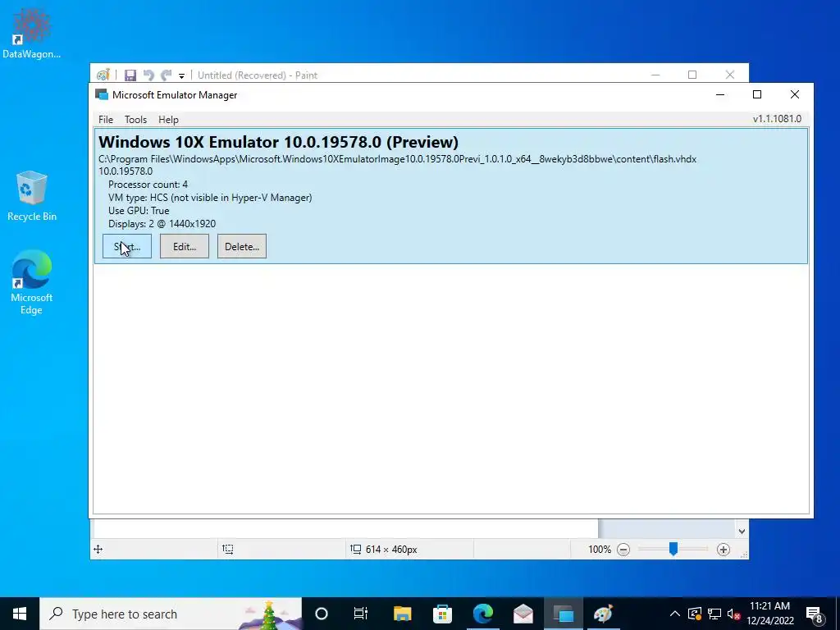Click the Paint zoom slider handle
Screen dimensions: 840x630
coord(673,549)
